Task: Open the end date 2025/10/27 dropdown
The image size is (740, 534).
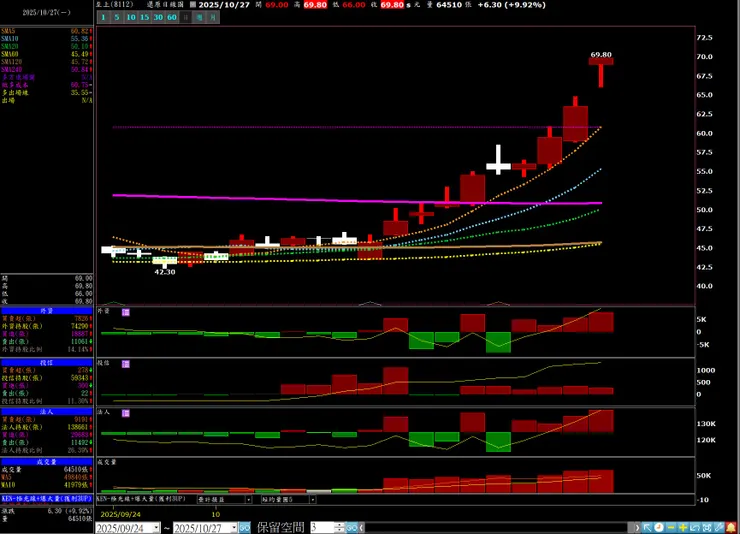Action: 234,528
